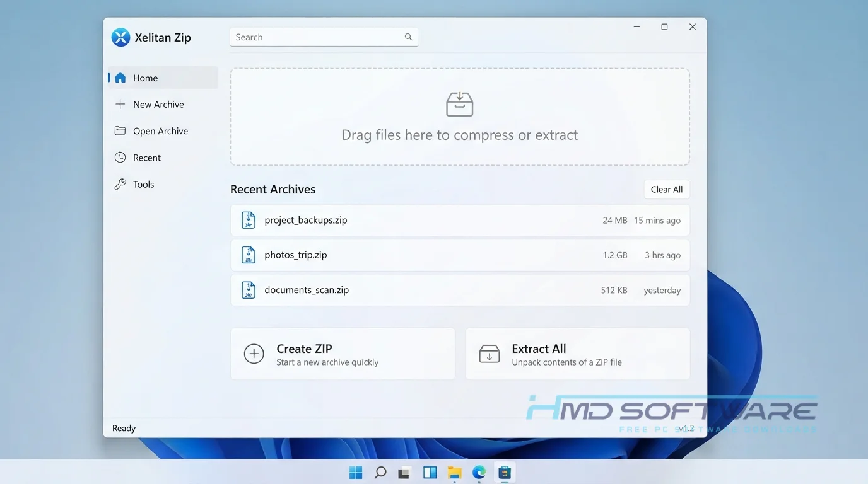The image size is (868, 484).
Task: Choose Open Archive in the sidebar
Action: [163, 131]
